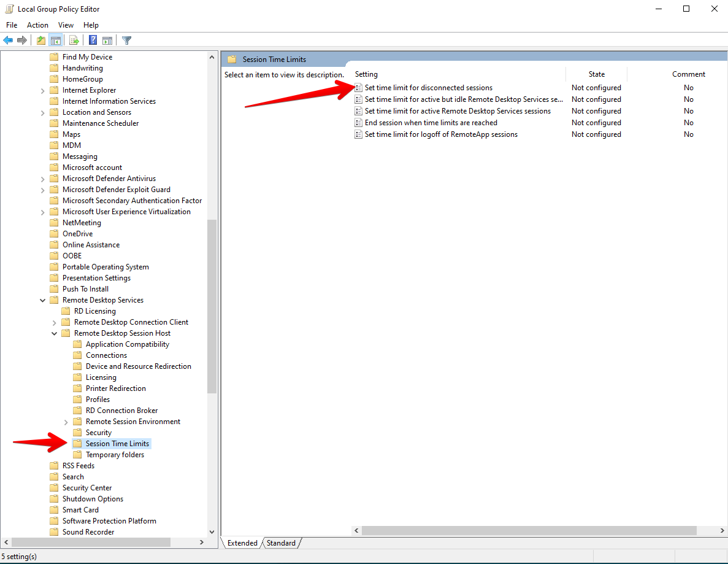Open the View menu

click(x=66, y=25)
